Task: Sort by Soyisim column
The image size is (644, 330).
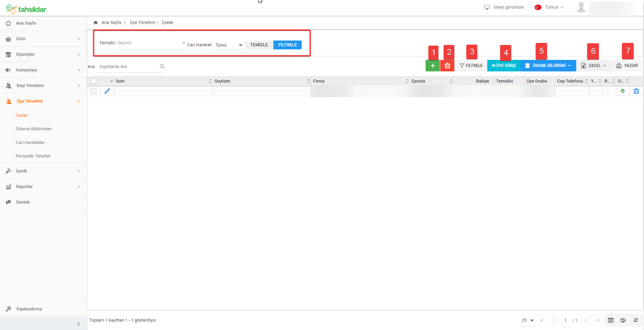Action: point(262,81)
